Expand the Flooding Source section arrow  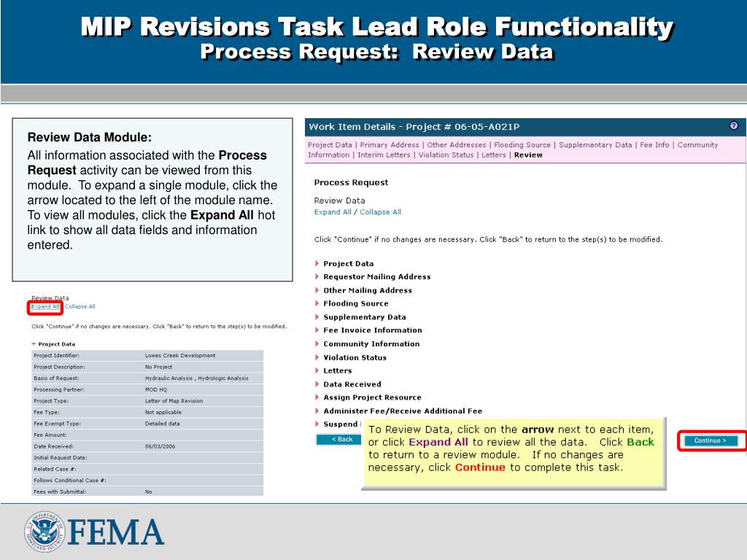(x=317, y=303)
